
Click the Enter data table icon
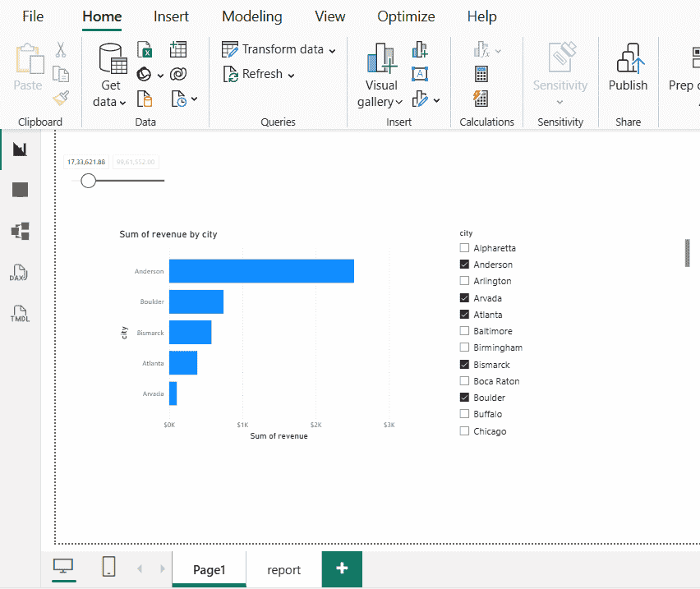(x=178, y=49)
